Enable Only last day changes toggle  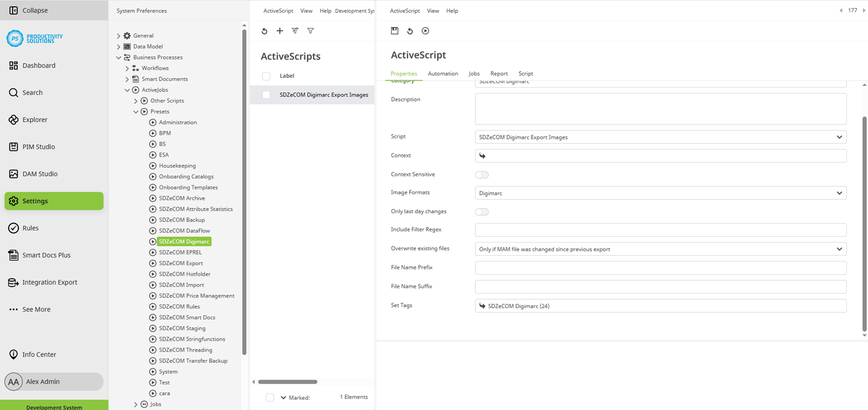pos(482,212)
